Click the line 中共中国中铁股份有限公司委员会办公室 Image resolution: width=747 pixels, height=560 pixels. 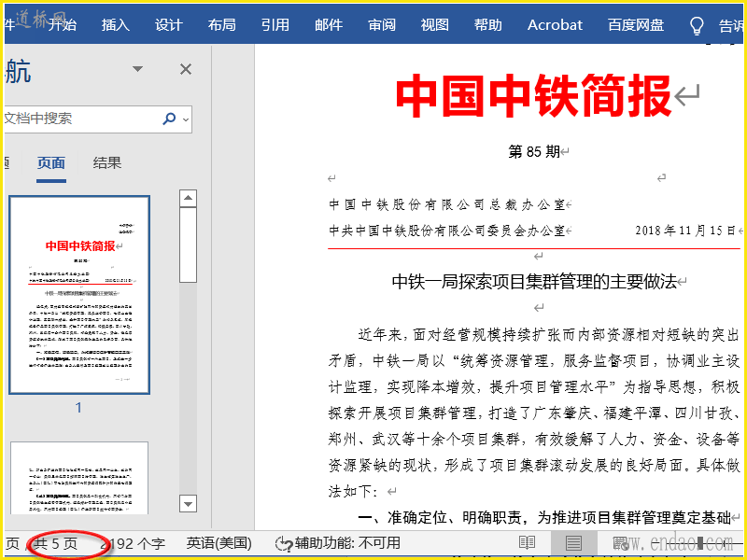tap(447, 231)
